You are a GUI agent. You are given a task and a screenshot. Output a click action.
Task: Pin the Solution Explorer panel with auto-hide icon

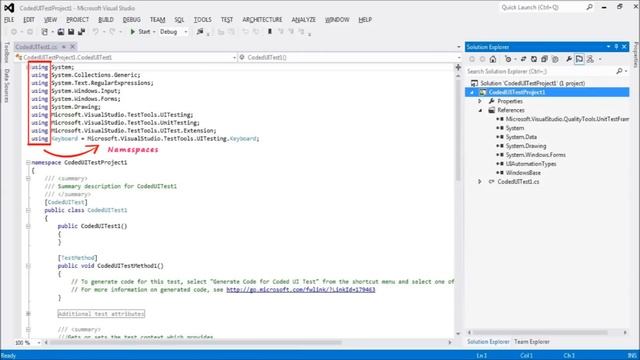pos(616,47)
